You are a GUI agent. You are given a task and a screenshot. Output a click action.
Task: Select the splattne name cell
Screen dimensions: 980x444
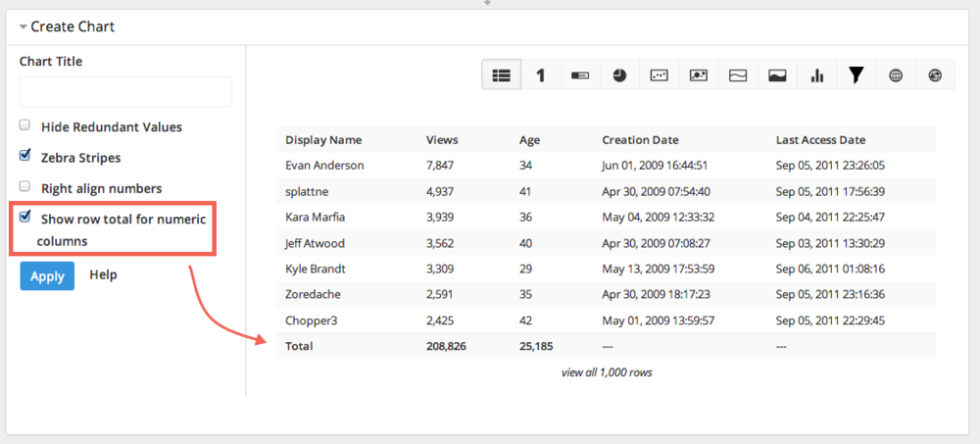306,191
